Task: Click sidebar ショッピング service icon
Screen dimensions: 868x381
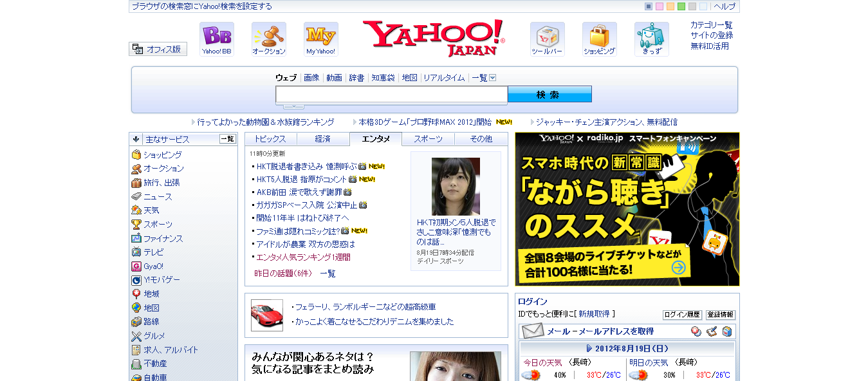Action: [x=136, y=154]
